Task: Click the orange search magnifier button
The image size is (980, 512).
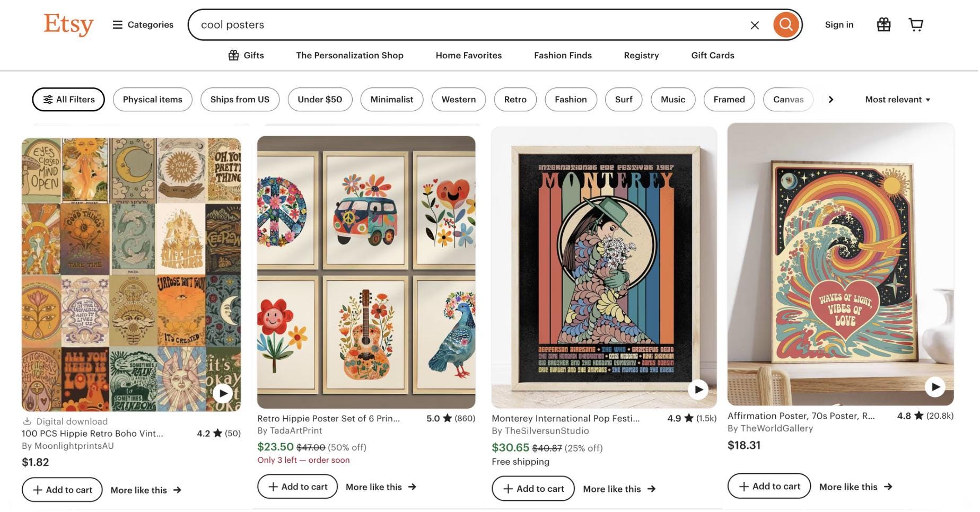Action: (786, 24)
